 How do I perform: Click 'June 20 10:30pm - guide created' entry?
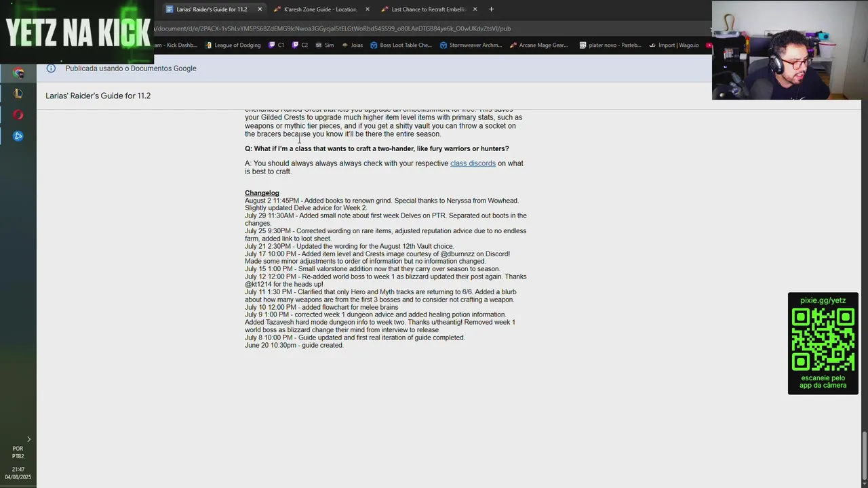pyautogui.click(x=294, y=345)
